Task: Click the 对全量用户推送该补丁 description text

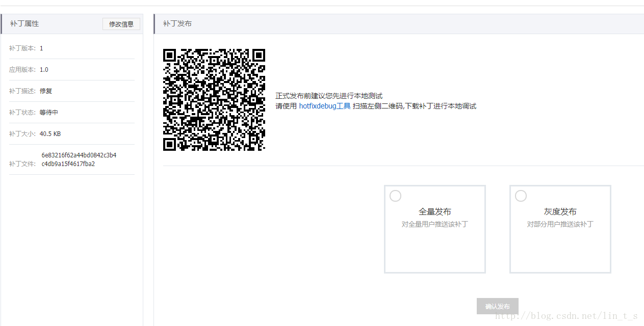Action: point(435,224)
